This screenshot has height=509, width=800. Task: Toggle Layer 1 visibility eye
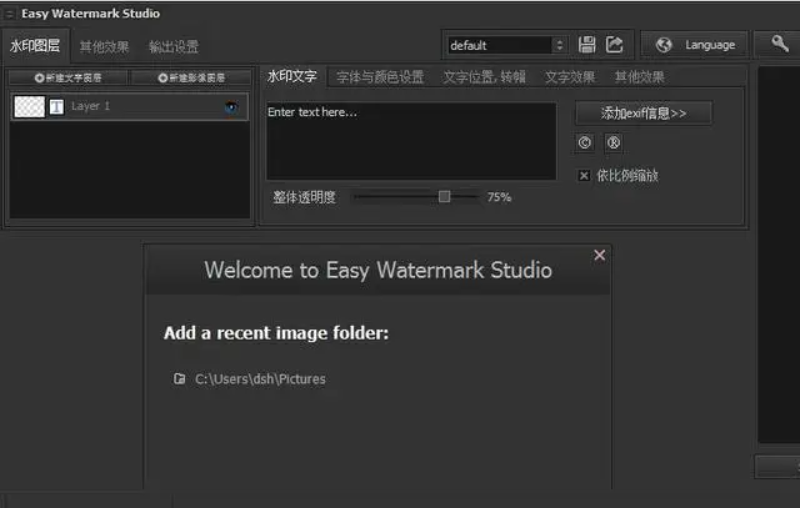(x=231, y=107)
